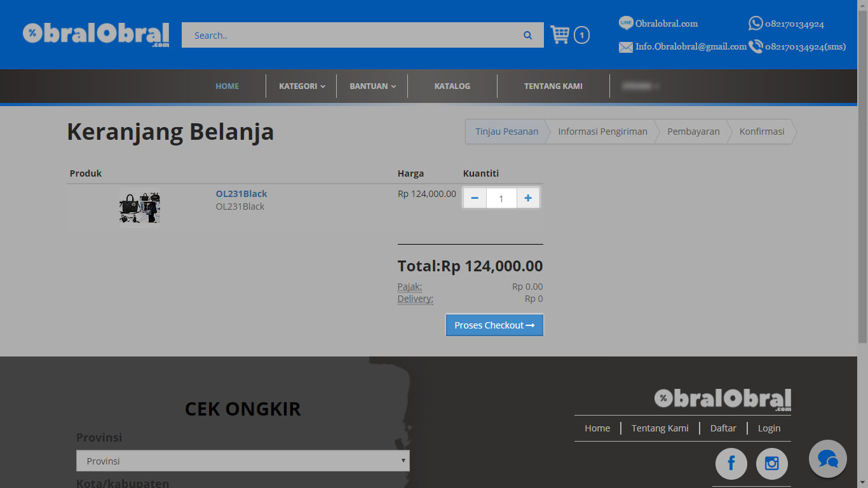
Task: Click the LINE contact icon
Action: pyautogui.click(x=626, y=23)
